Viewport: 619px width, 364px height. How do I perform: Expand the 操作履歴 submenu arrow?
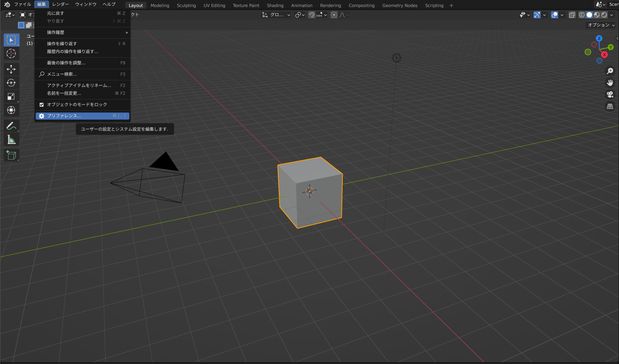126,32
